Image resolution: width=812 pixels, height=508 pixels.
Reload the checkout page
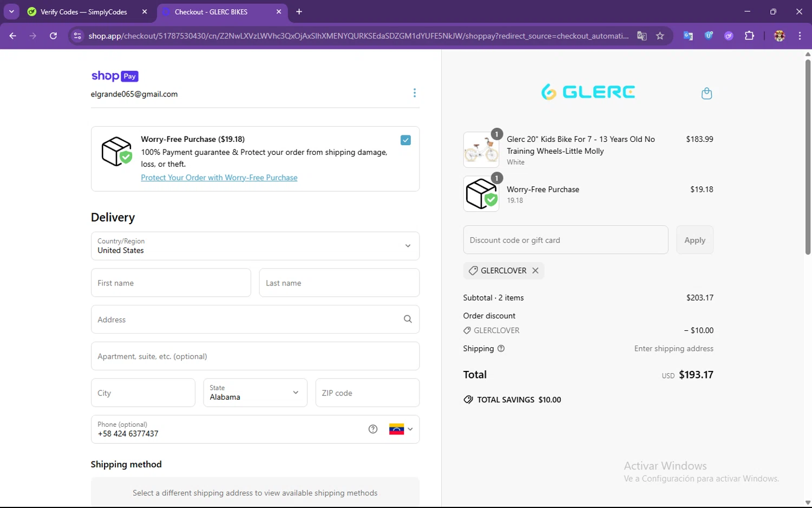click(53, 36)
